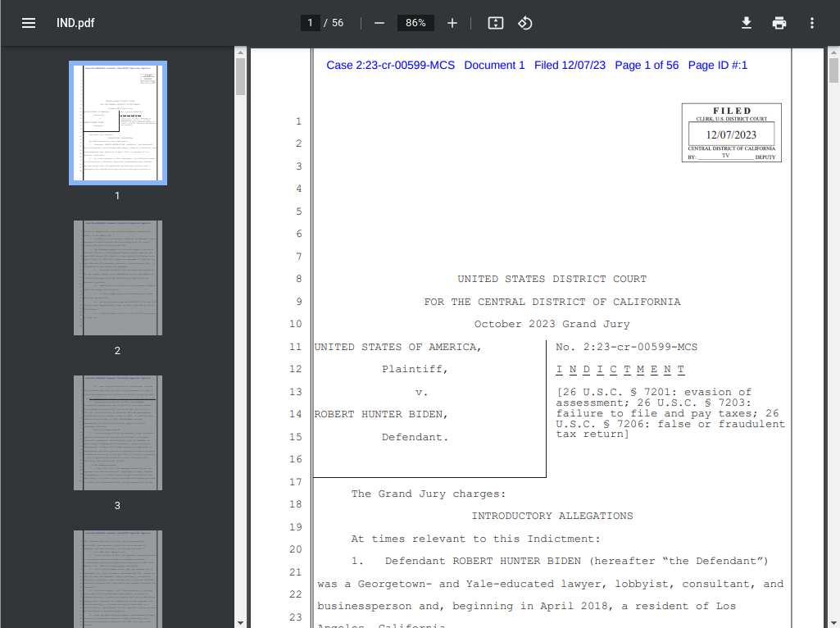Click the thumbnail sidebar scroll down arrow

pyautogui.click(x=241, y=623)
